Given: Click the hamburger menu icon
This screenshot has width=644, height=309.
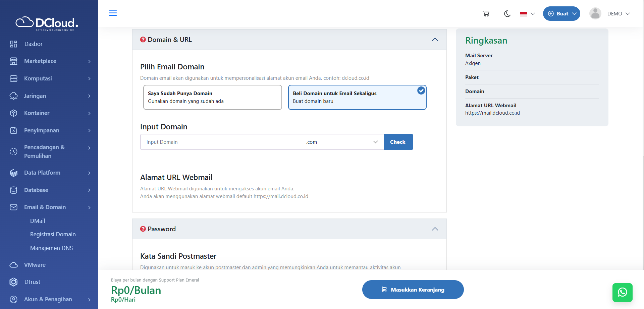Looking at the screenshot, I should (113, 13).
